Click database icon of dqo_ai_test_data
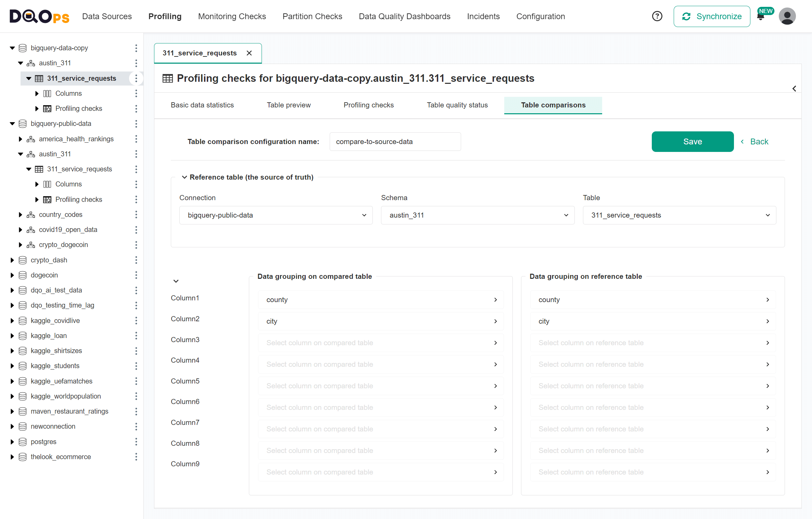This screenshot has height=519, width=812. (x=23, y=290)
